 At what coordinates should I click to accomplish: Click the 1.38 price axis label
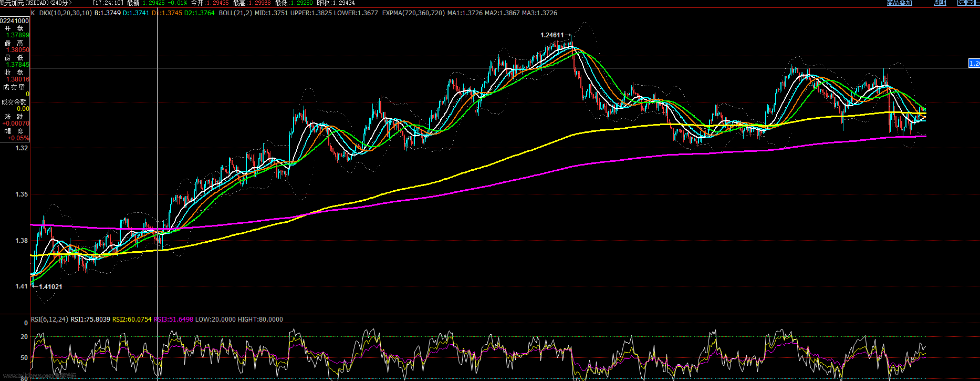tap(22, 241)
